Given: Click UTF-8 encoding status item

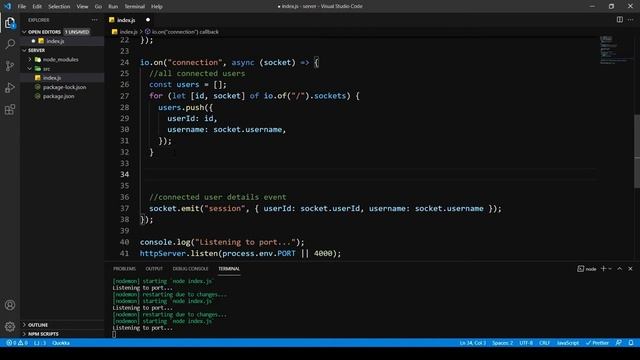Looking at the screenshot, I should tap(526, 343).
